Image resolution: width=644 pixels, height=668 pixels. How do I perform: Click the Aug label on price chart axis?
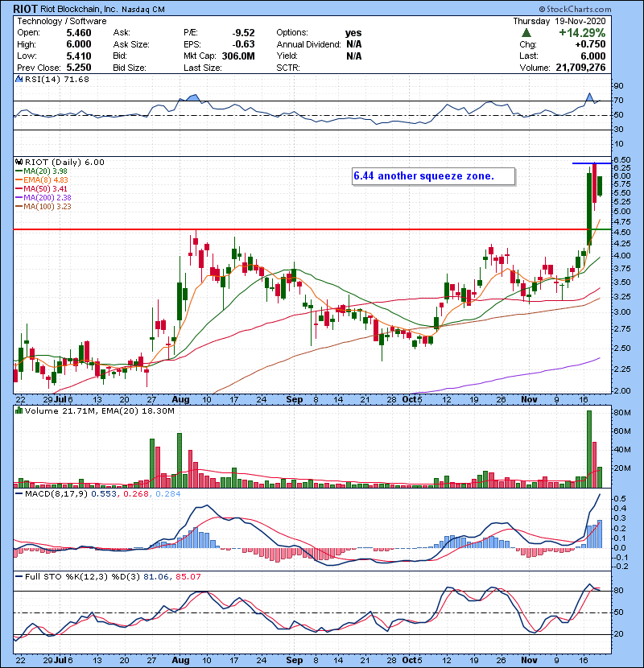click(180, 400)
